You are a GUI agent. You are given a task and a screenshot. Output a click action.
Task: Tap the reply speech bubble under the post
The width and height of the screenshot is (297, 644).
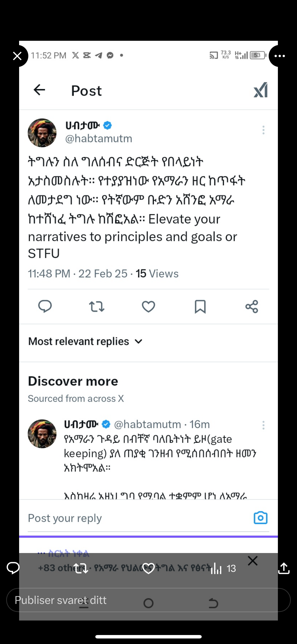pos(45,306)
